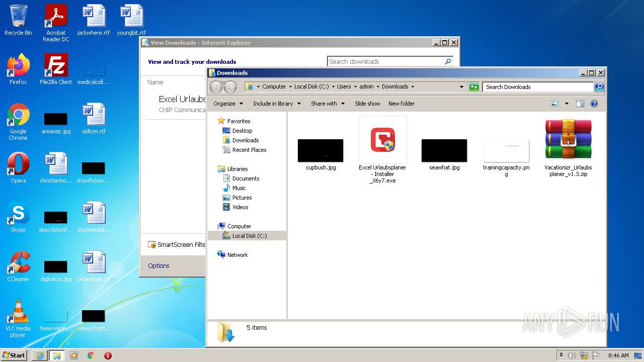Viewport: 644px width, 362px height.
Task: Click Computer in the address breadcrumb
Action: pyautogui.click(x=274, y=87)
